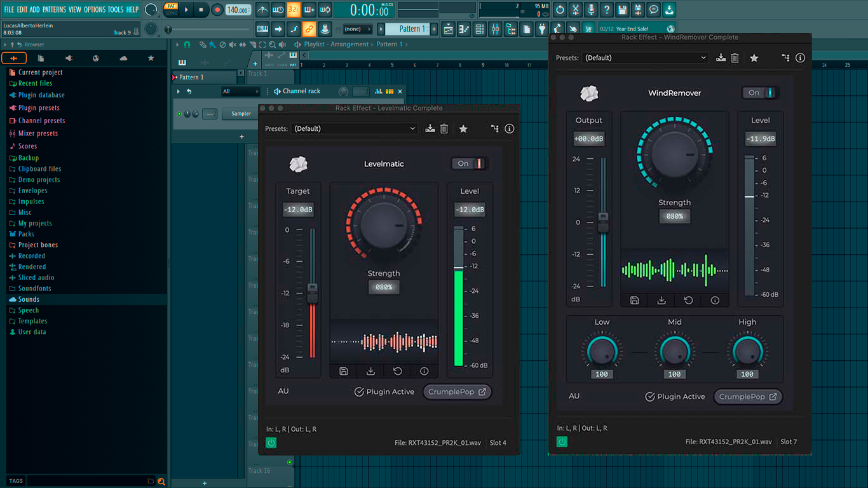Click the Levelmatic save-preset floppy icon
The height and width of the screenshot is (488, 868).
pyautogui.click(x=344, y=371)
